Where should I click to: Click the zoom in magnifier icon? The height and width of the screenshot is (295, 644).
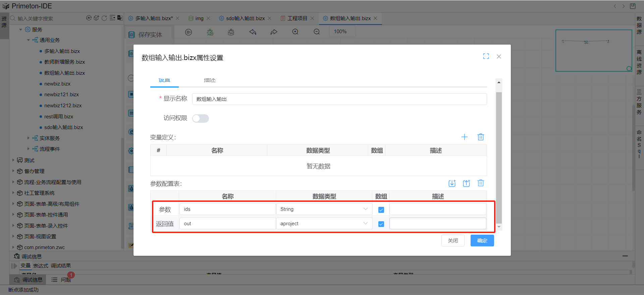point(295,32)
